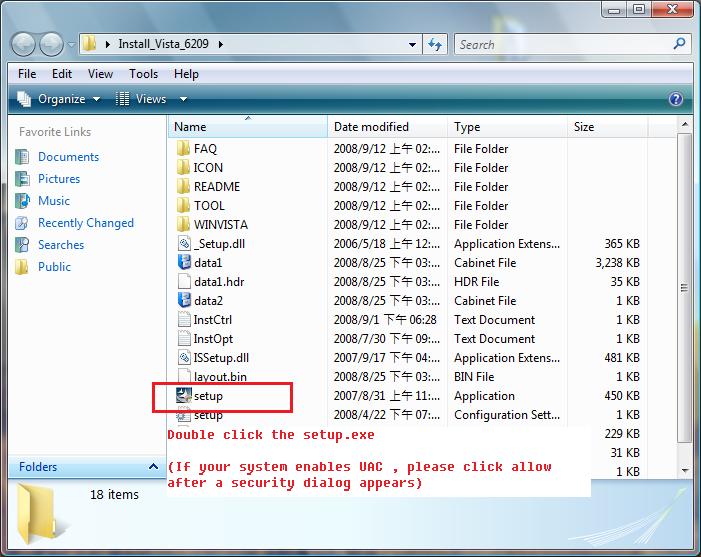Open the Tools menu
This screenshot has width=701, height=557.
click(x=143, y=74)
